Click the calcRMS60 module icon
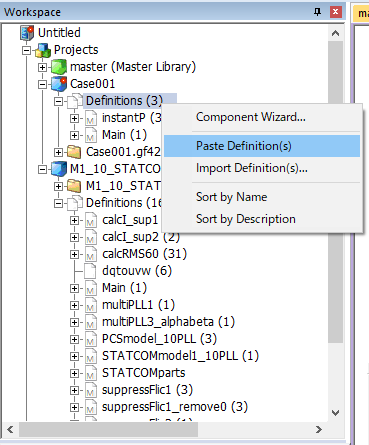The image size is (369, 445). pyautogui.click(x=90, y=254)
